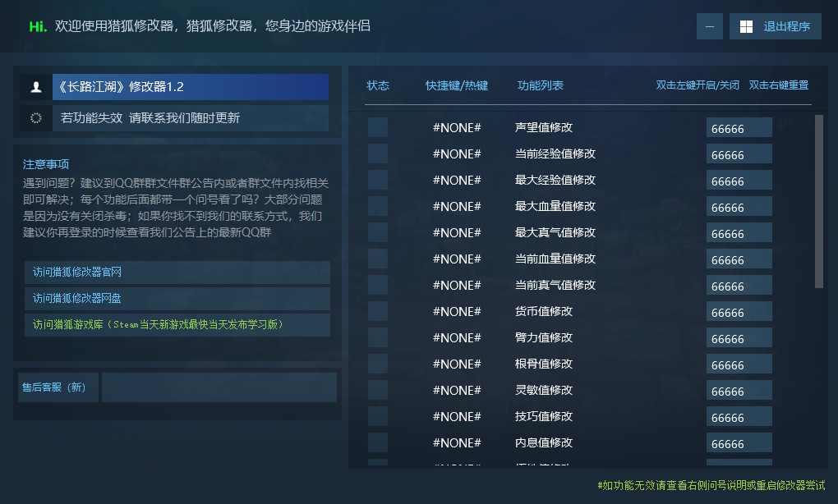This screenshot has height=504, width=838.
Task: Click the 66666 value field for 当前血量值修改
Action: click(739, 259)
